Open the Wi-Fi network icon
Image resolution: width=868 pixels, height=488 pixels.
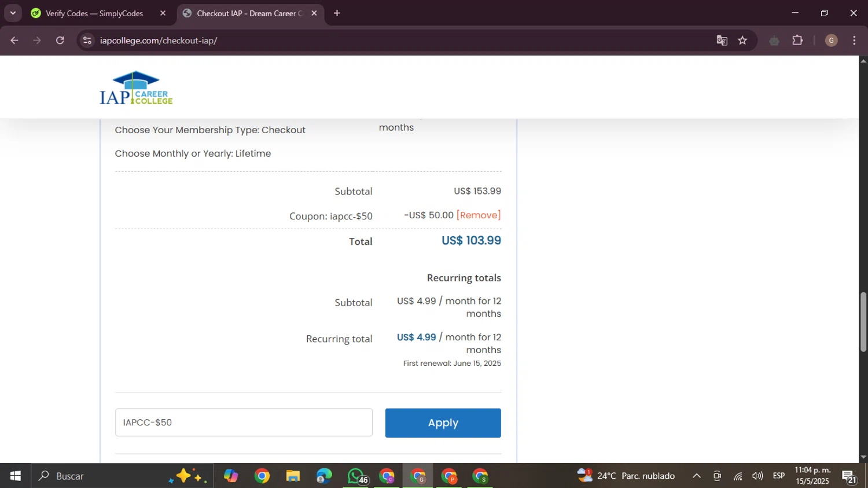(738, 476)
